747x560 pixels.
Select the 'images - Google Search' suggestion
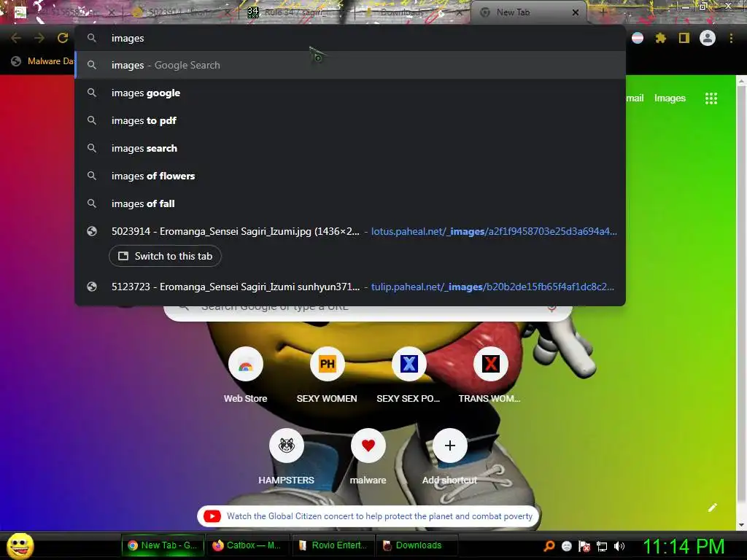click(x=350, y=65)
